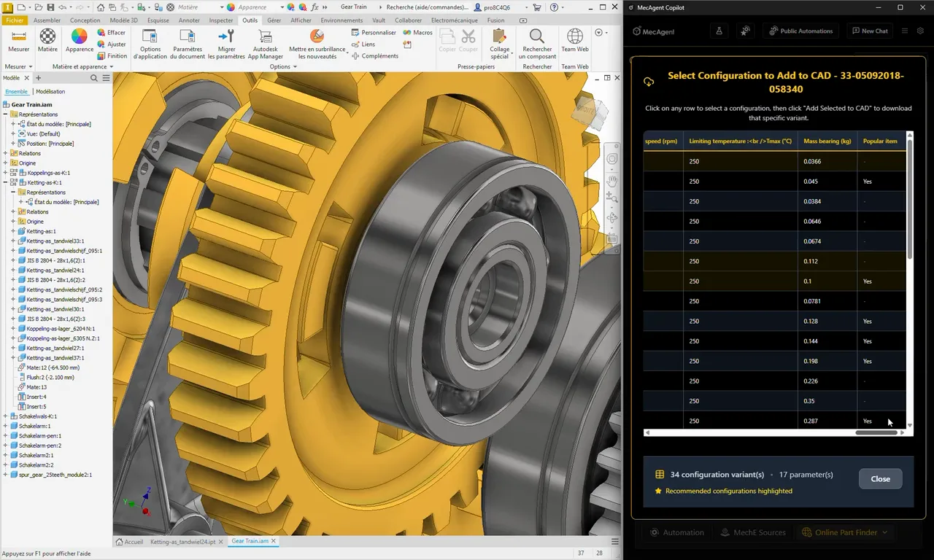
Task: Open the Online Part Finder dropdown
Action: click(x=845, y=532)
